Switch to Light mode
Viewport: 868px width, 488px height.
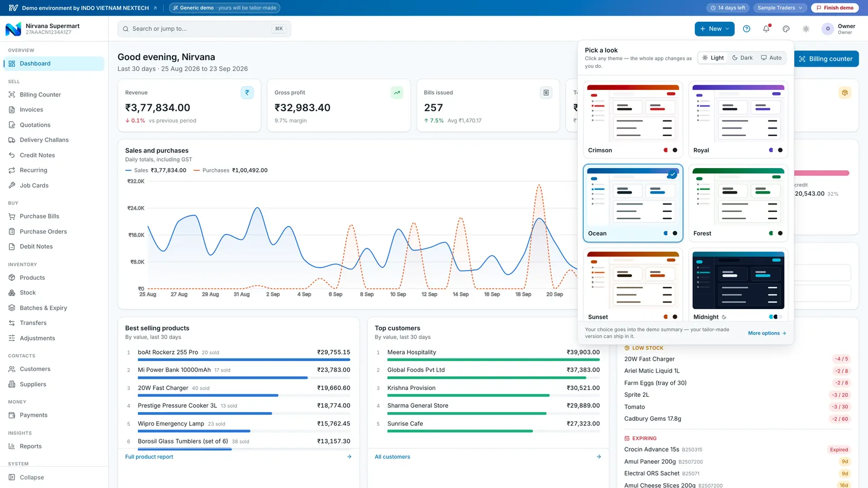click(x=713, y=58)
